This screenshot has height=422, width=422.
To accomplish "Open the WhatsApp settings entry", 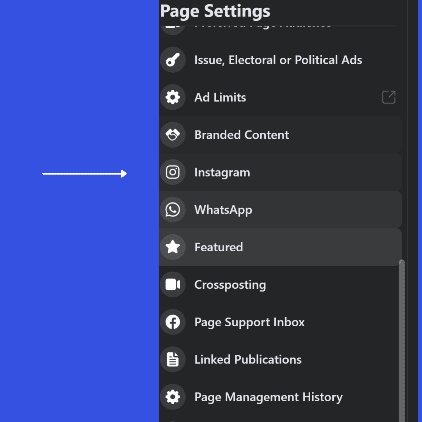I will pyautogui.click(x=280, y=210).
